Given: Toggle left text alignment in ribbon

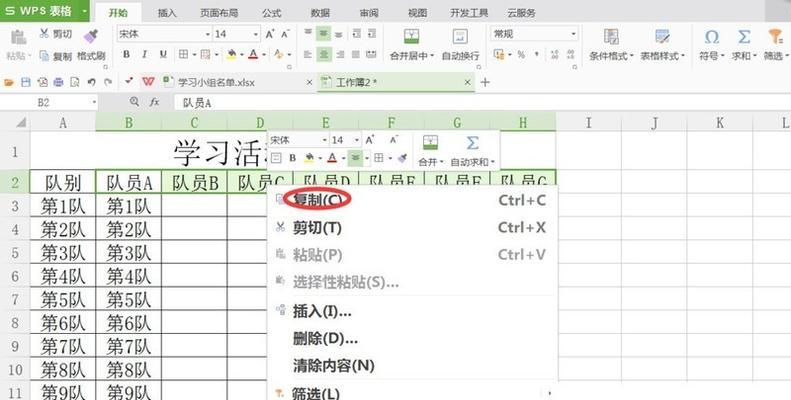Looking at the screenshot, I should [x=308, y=54].
